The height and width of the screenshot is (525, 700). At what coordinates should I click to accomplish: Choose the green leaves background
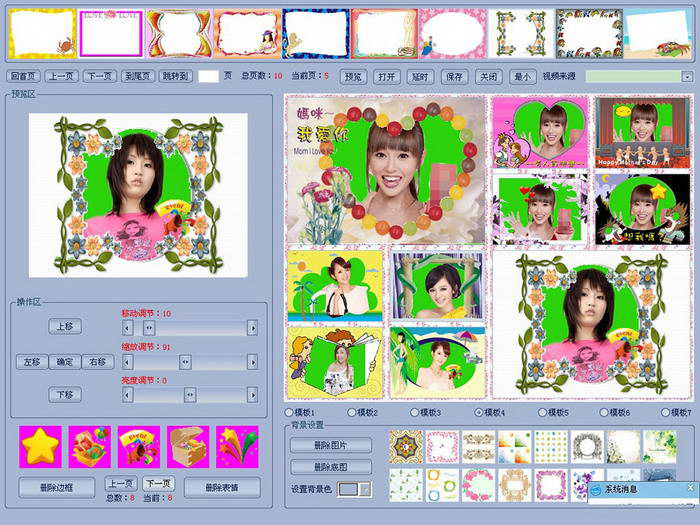tap(659, 447)
